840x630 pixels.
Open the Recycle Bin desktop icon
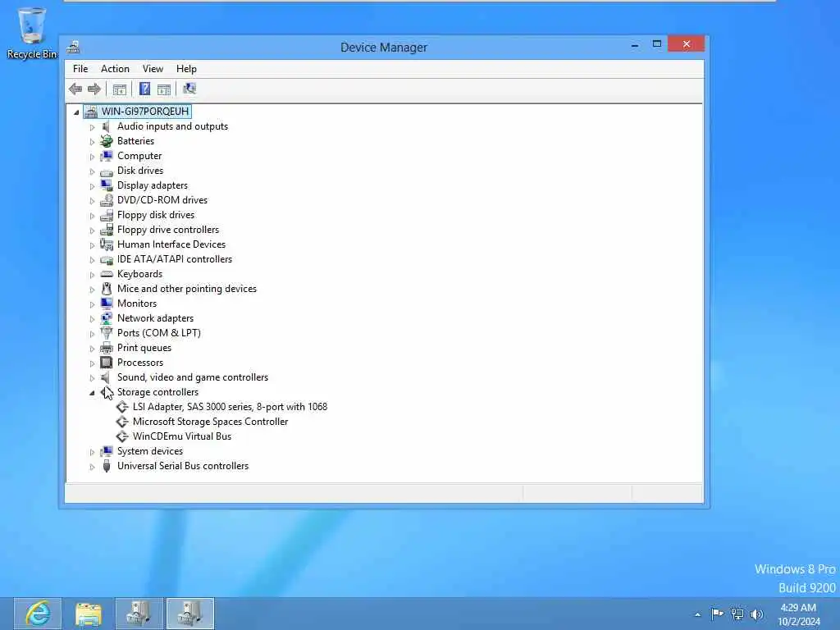click(32, 32)
